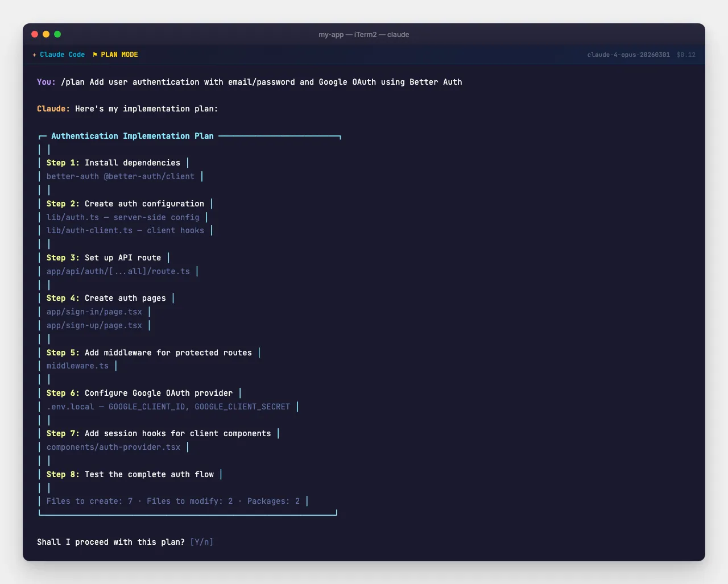Image resolution: width=728 pixels, height=584 pixels.
Task: Click the 'Here's my implementation plan' line
Action: coord(127,109)
